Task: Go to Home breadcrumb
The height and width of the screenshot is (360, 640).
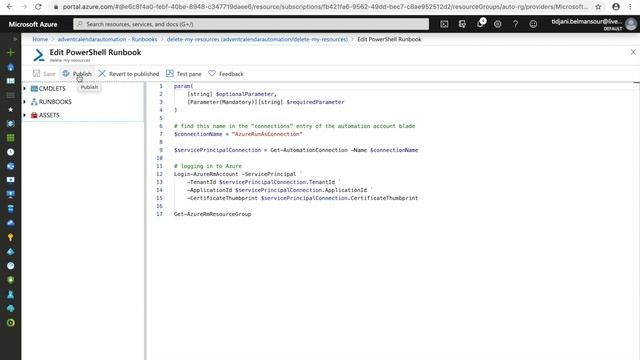Action: [40, 39]
